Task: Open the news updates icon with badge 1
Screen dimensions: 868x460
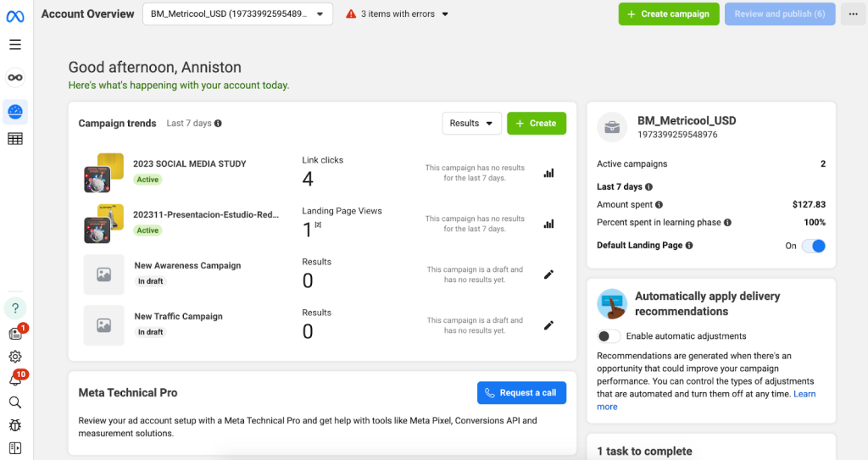Action: 15,333
